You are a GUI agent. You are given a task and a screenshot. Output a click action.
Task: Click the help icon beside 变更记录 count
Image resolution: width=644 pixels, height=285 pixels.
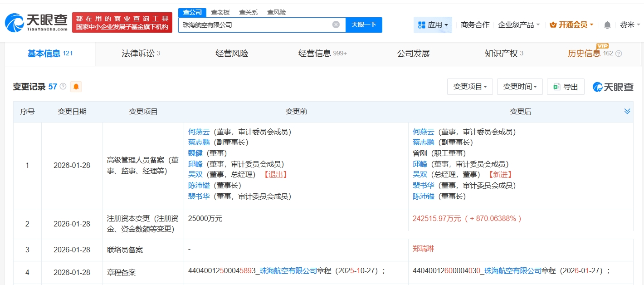tap(63, 87)
